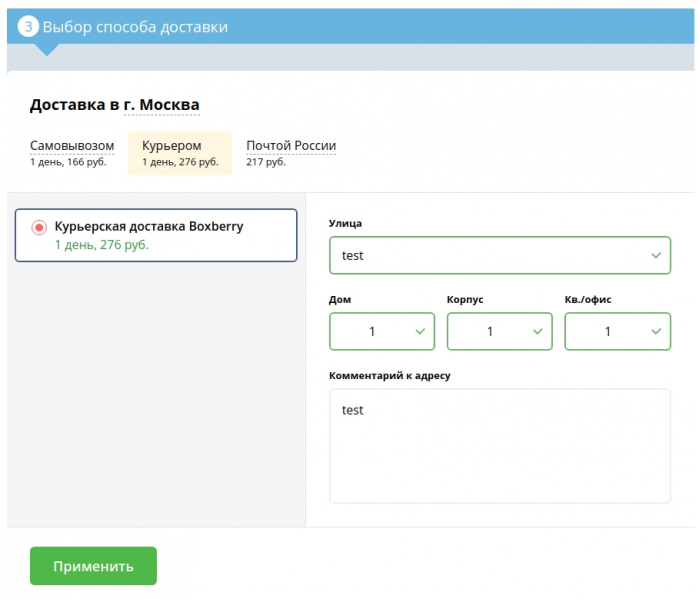The width and height of the screenshot is (700, 599).
Task: Click the green Применить button
Action: pyautogui.click(x=93, y=566)
